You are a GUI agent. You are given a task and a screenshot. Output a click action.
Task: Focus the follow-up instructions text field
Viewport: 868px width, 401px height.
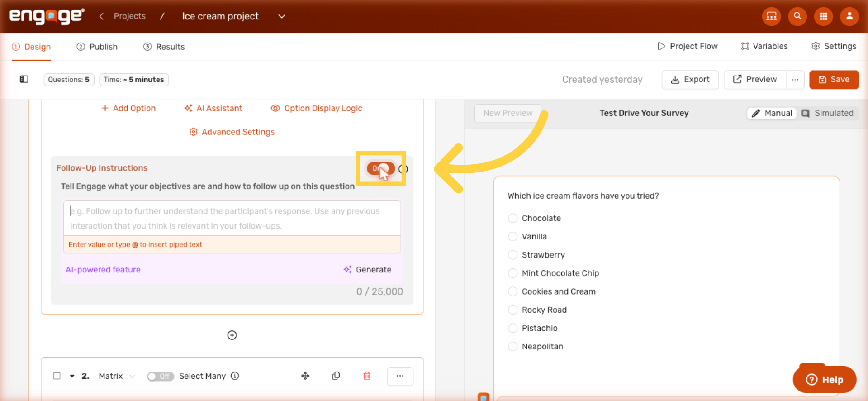pyautogui.click(x=232, y=218)
